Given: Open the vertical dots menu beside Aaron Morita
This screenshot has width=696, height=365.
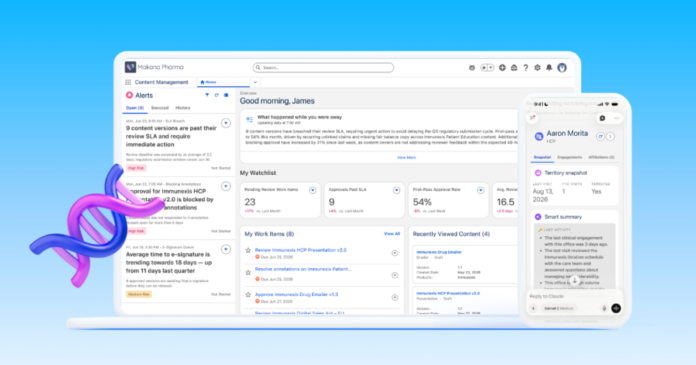Looking at the screenshot, I should tap(610, 137).
